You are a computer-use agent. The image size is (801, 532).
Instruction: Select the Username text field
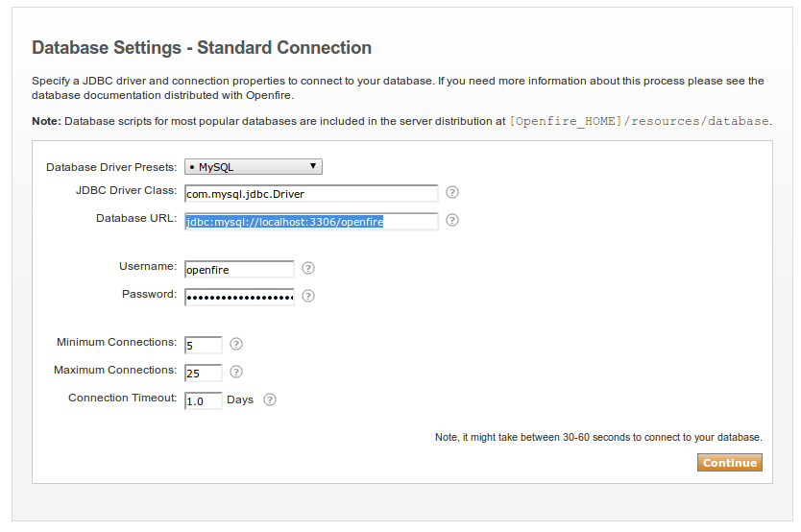(x=239, y=270)
